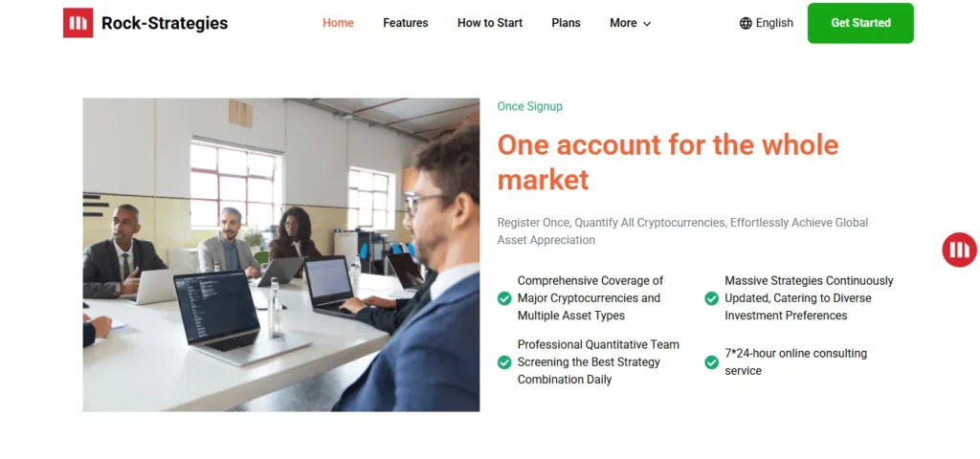980x459 pixels.
Task: Click the Rock-Strategies brand name link
Action: 165,23
